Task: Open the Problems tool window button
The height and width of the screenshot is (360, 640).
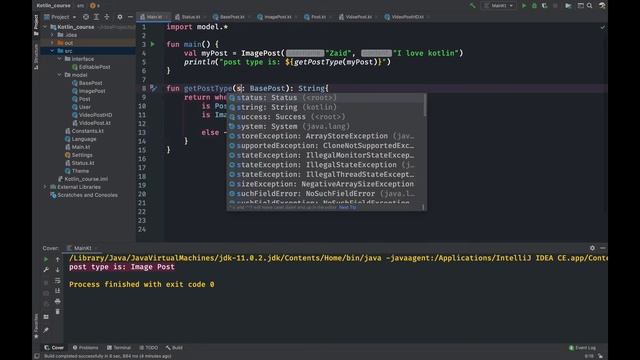Action: [85, 348]
